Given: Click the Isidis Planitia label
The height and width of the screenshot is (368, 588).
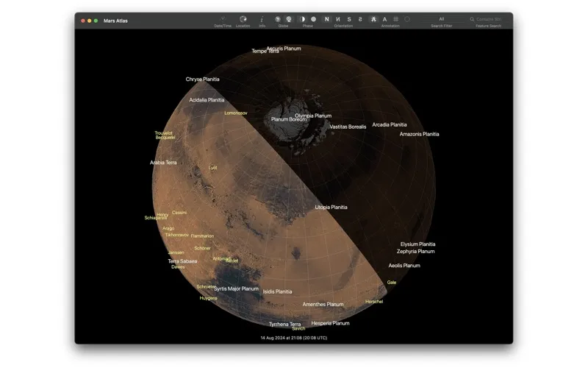Looking at the screenshot, I should tap(278, 291).
